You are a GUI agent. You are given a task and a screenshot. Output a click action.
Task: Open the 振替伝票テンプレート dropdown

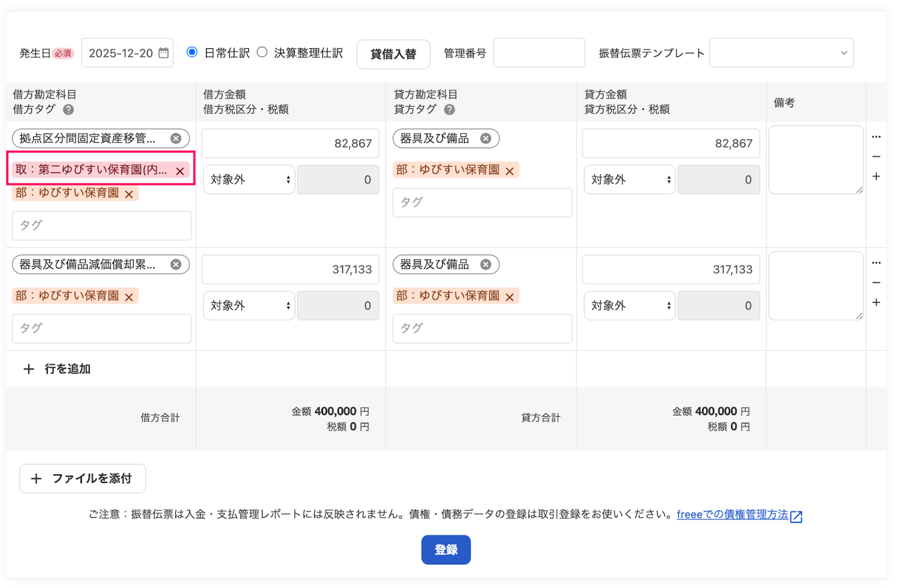(781, 52)
